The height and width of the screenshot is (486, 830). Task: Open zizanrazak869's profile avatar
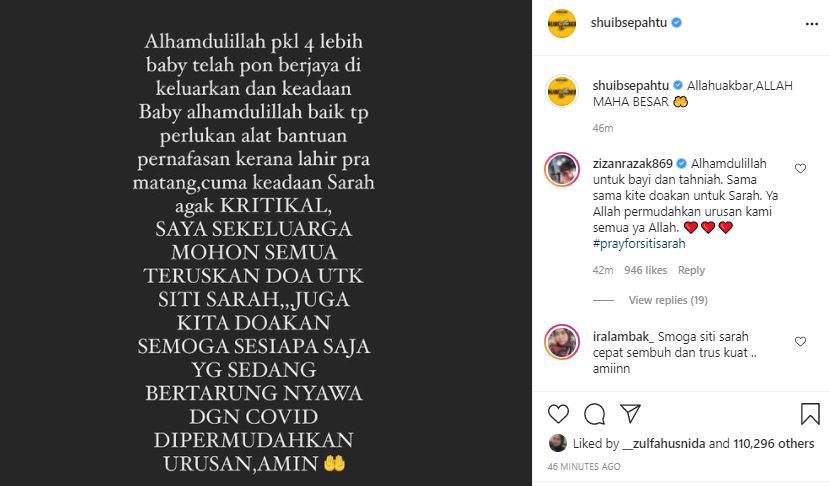562,169
